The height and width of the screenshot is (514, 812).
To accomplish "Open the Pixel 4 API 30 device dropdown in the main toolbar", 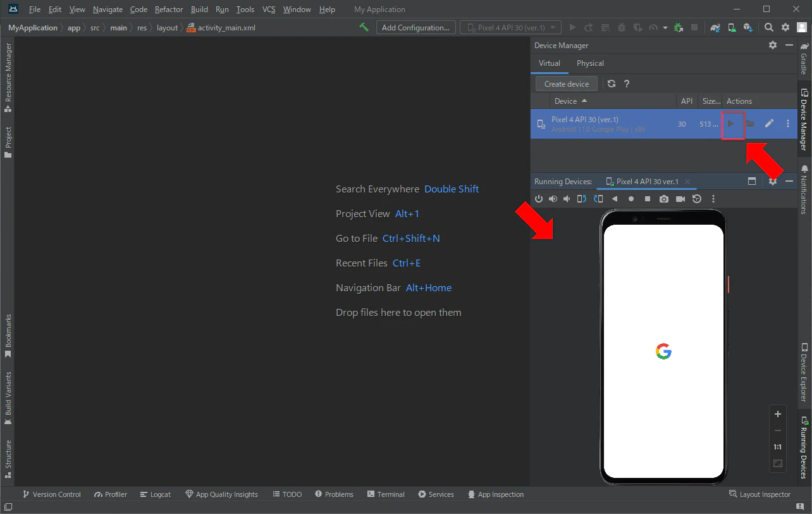I will coord(511,27).
